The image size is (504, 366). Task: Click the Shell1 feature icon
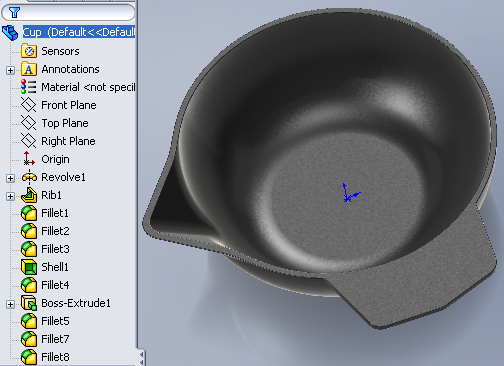pos(29,267)
